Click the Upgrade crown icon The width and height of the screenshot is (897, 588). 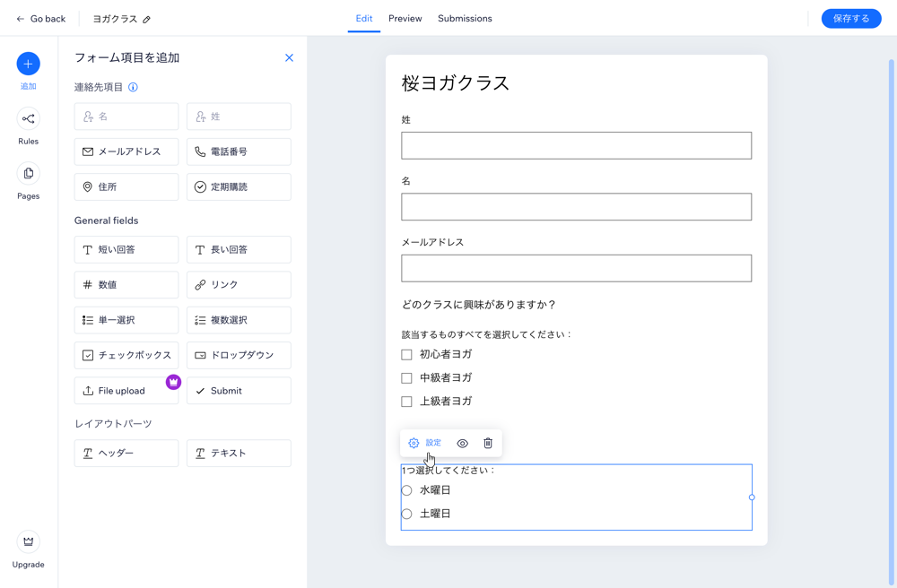[28, 541]
